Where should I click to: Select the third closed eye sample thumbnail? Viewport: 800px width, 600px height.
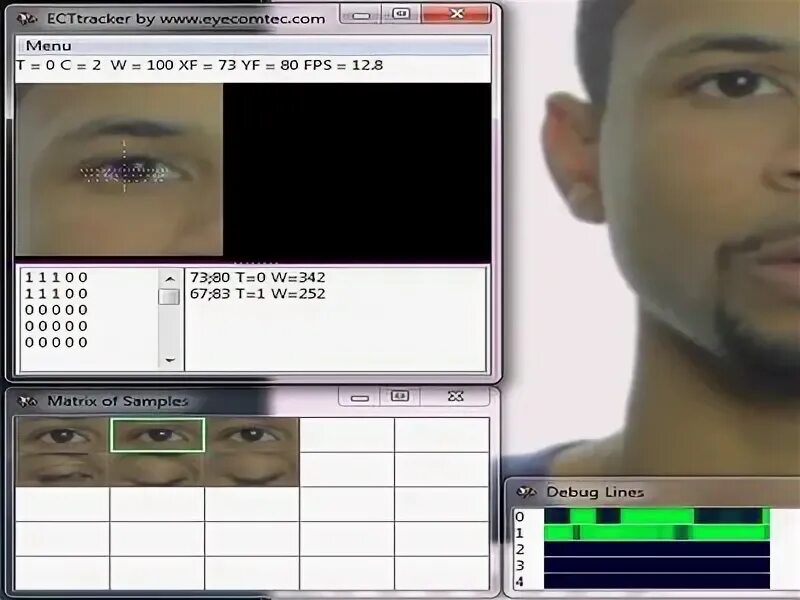click(252, 469)
